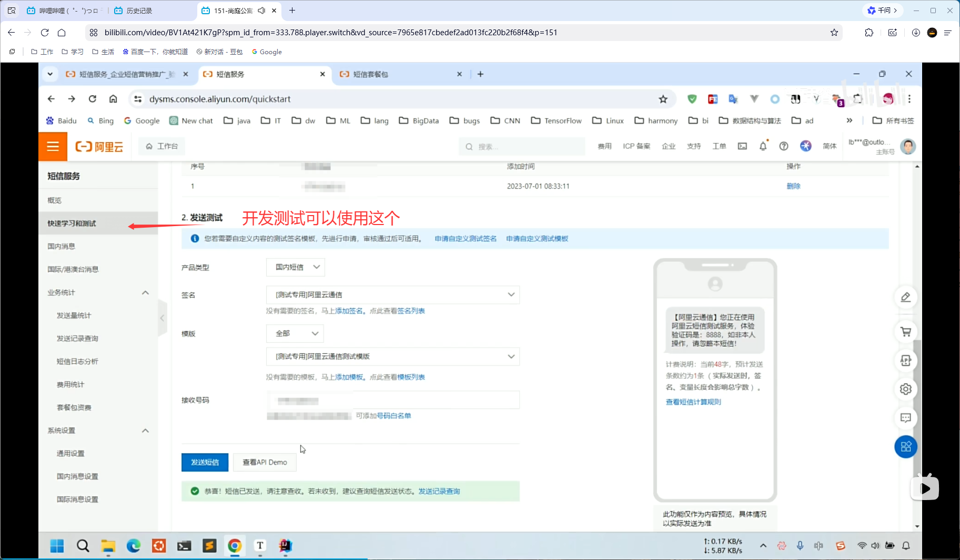Click the 费用 header menu item
This screenshot has height=560, width=960.
[x=604, y=146]
